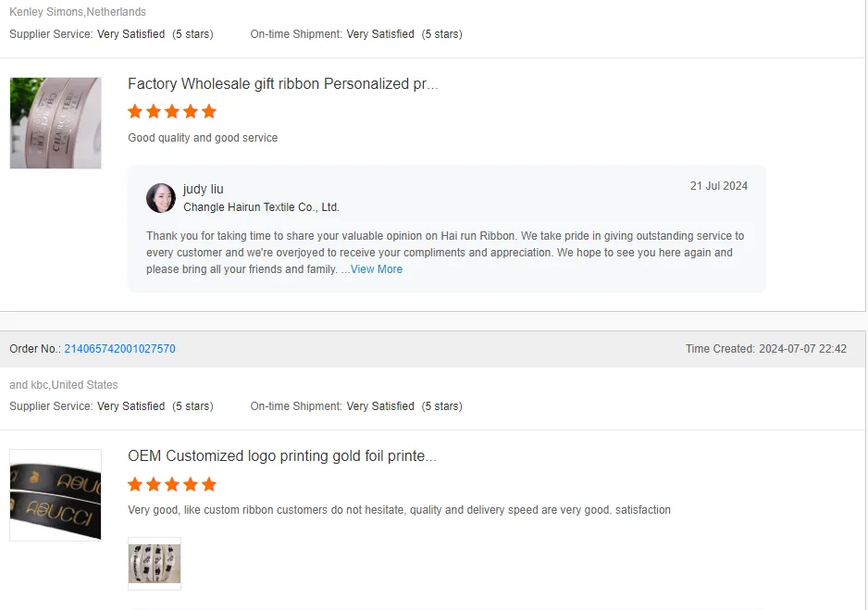Open Factory Wholesale gift ribbon product image
868x610 pixels.
coord(56,123)
